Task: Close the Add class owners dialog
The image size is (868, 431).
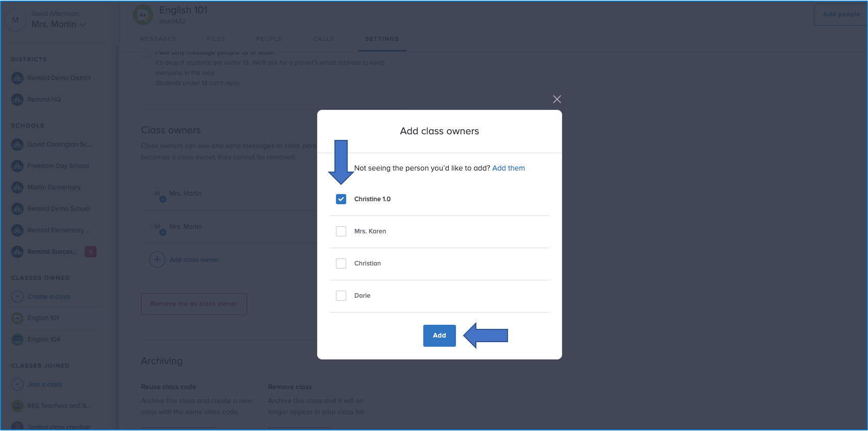Action: point(557,99)
